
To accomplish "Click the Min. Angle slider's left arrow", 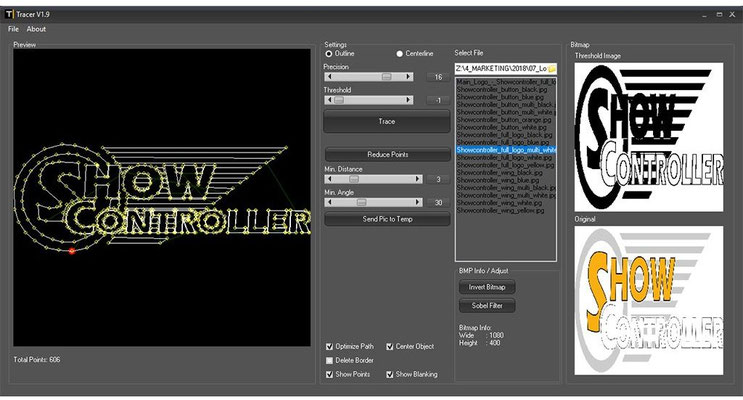I will pos(328,202).
